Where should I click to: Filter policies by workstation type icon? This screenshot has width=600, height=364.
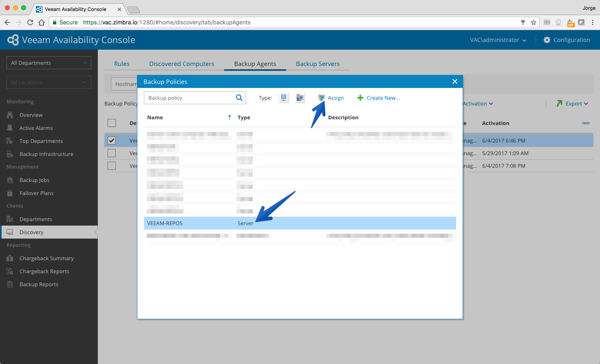tap(300, 98)
